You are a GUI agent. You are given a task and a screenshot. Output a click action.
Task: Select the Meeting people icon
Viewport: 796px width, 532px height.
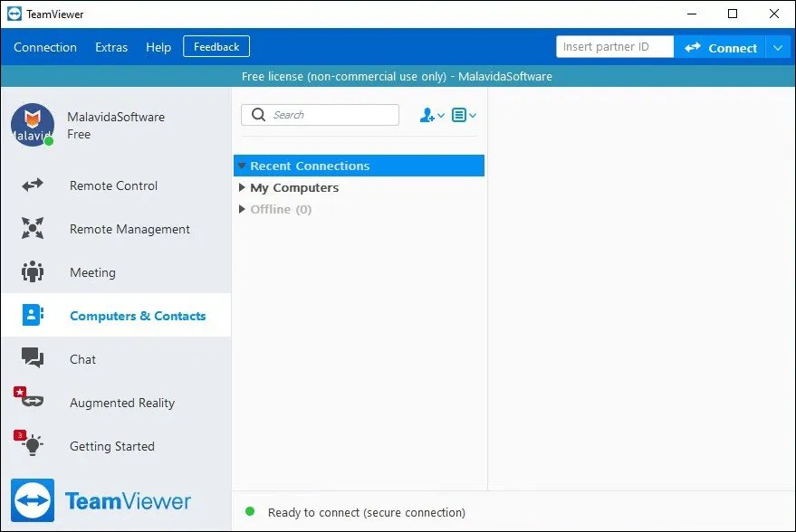pyautogui.click(x=33, y=272)
